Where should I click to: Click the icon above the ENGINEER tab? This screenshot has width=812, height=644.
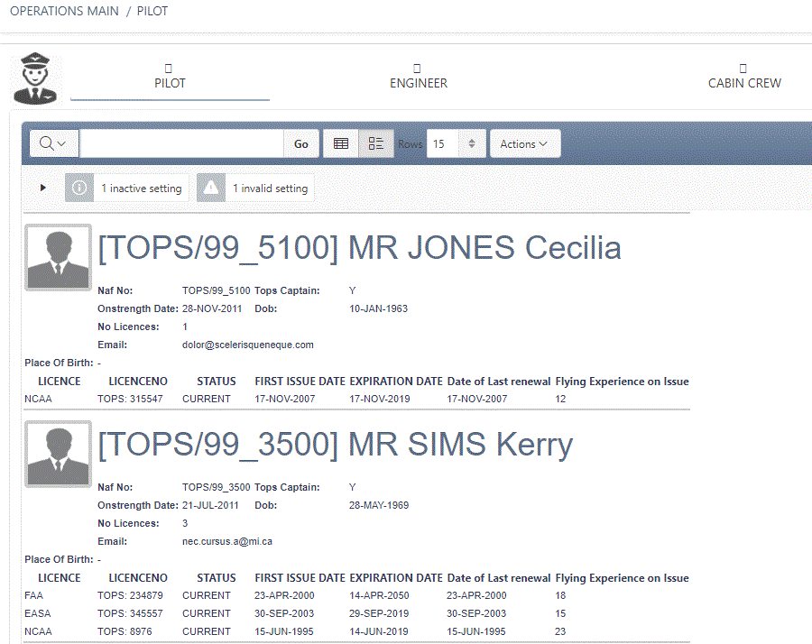coord(417,68)
